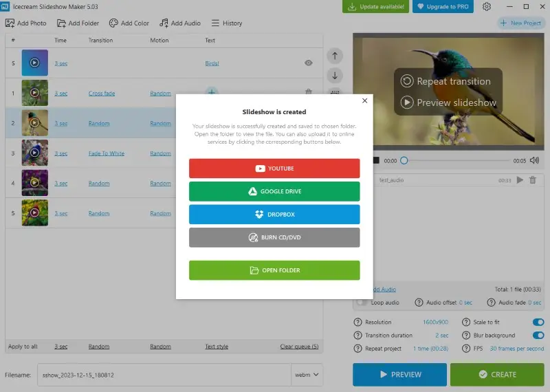Toggle the eye icon on the Birds! row
The height and width of the screenshot is (392, 550).
308,63
